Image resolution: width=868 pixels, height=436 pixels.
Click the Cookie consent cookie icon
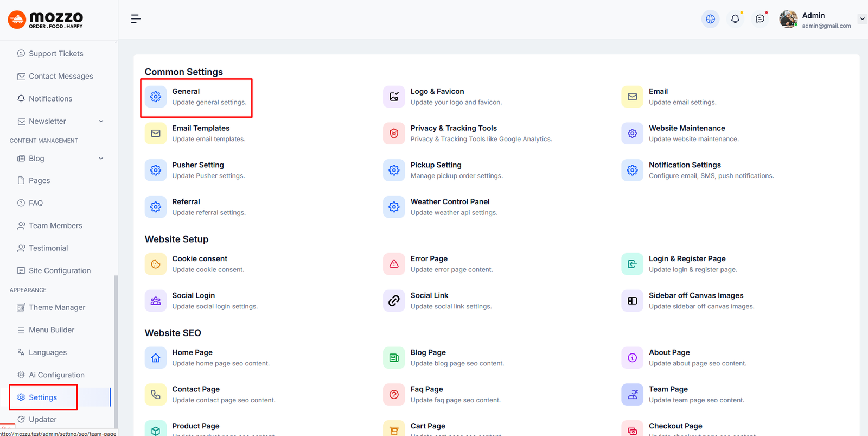point(156,264)
